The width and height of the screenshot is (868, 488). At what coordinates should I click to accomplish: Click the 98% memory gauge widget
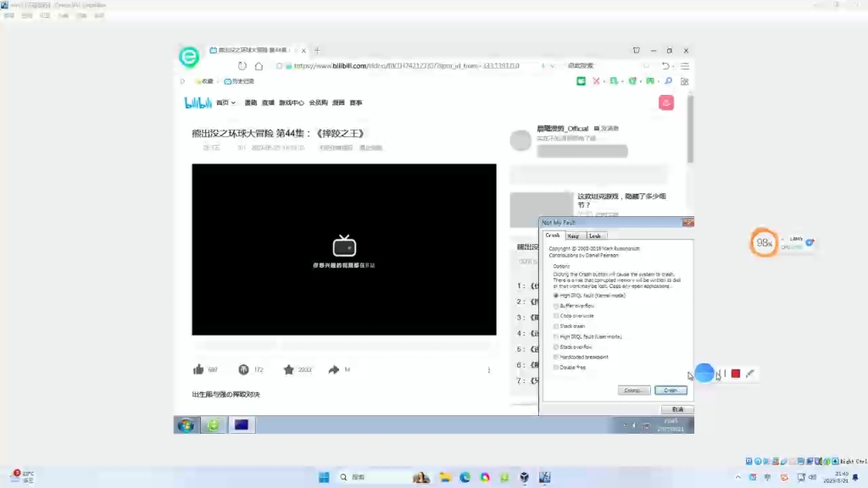764,242
